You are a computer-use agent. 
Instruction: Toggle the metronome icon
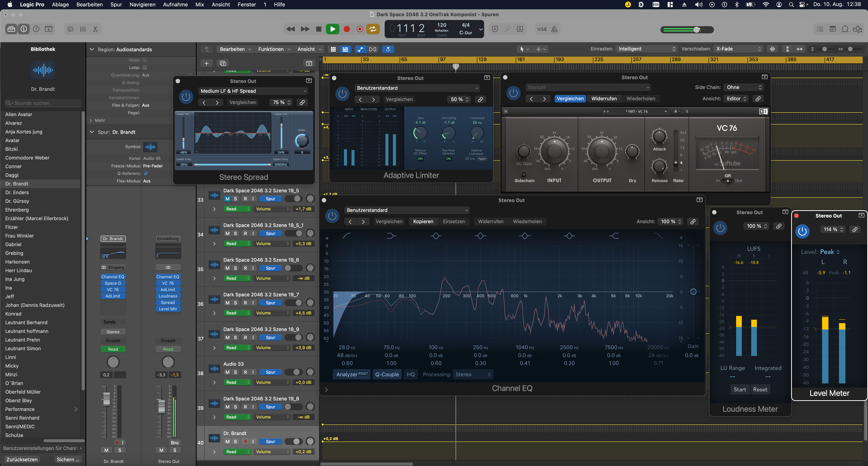pos(554,29)
